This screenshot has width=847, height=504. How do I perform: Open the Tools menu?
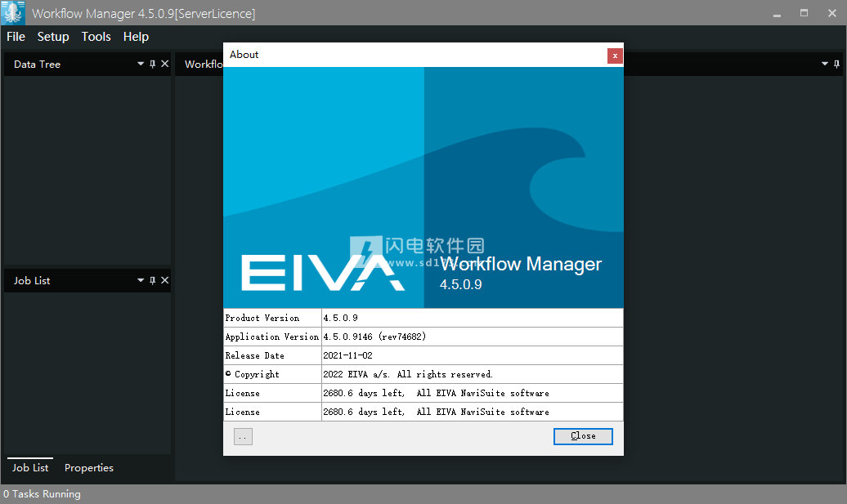[x=96, y=37]
